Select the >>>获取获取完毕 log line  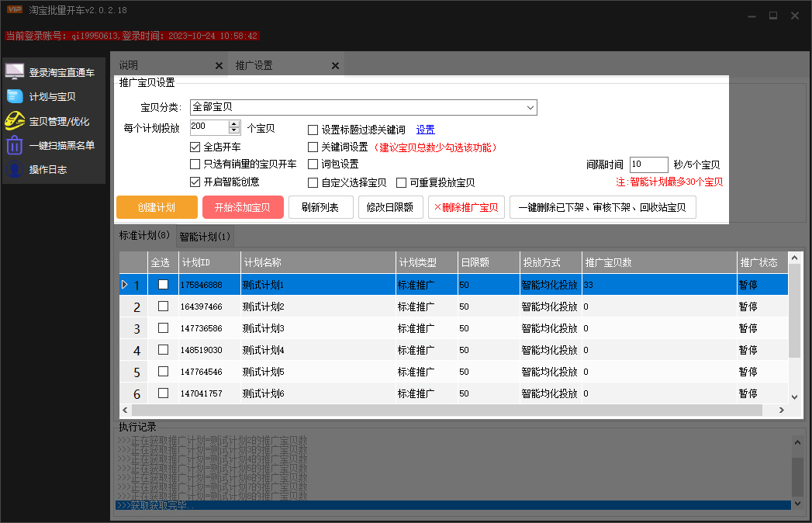point(453,505)
